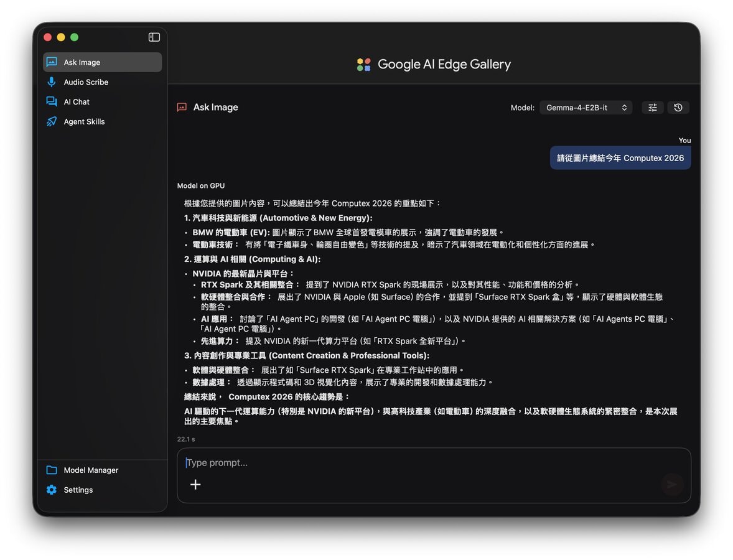Open Settings in the sidebar

tap(103, 490)
